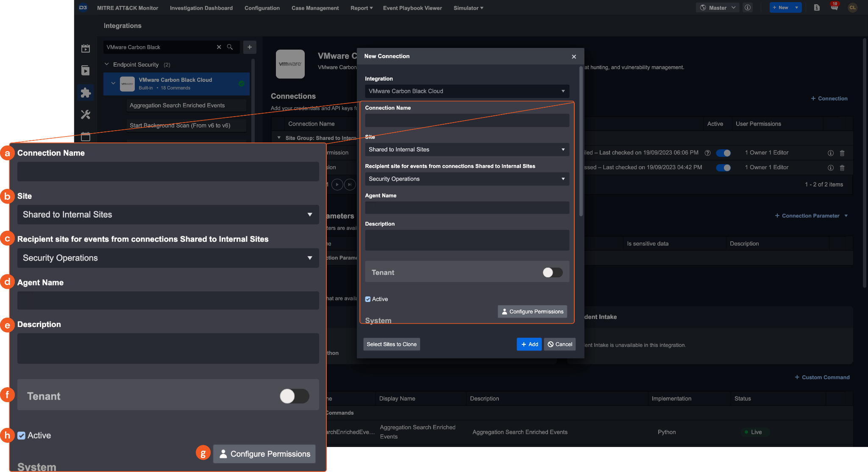Select Start Background Scan (From v6 to v6)
Viewport: 868px width, 472px height.
pos(186,125)
